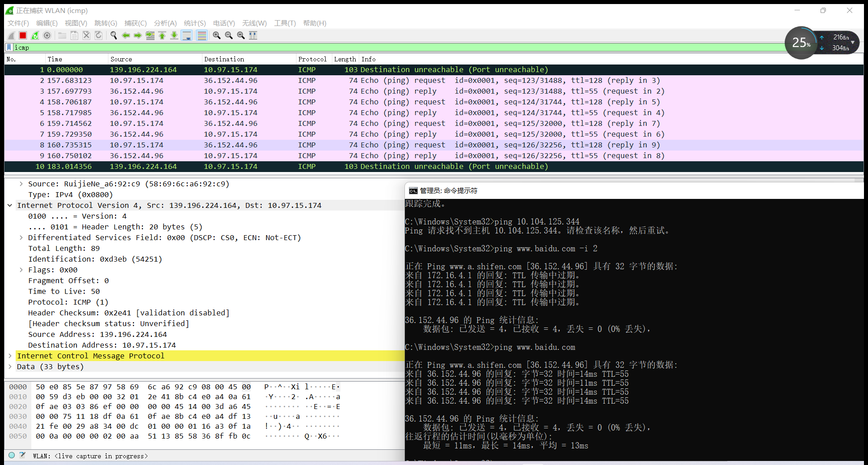The image size is (868, 465).
Task: Open the network speed widget dropdown arrow
Action: pos(853,43)
